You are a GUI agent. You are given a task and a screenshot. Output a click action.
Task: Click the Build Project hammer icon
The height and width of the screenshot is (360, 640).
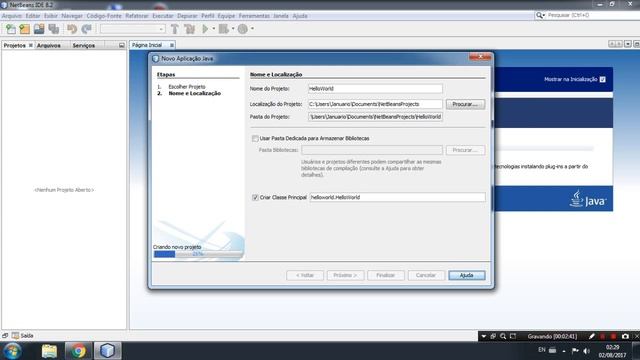pos(175,29)
